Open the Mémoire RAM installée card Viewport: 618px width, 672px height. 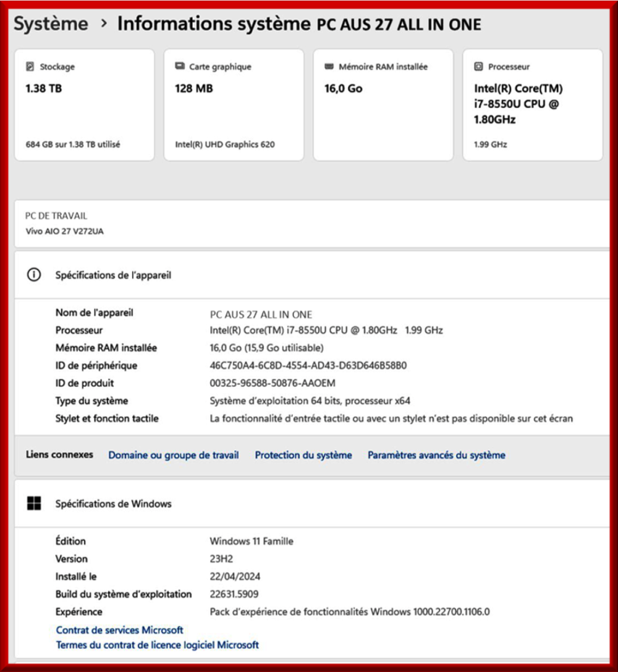pyautogui.click(x=383, y=105)
